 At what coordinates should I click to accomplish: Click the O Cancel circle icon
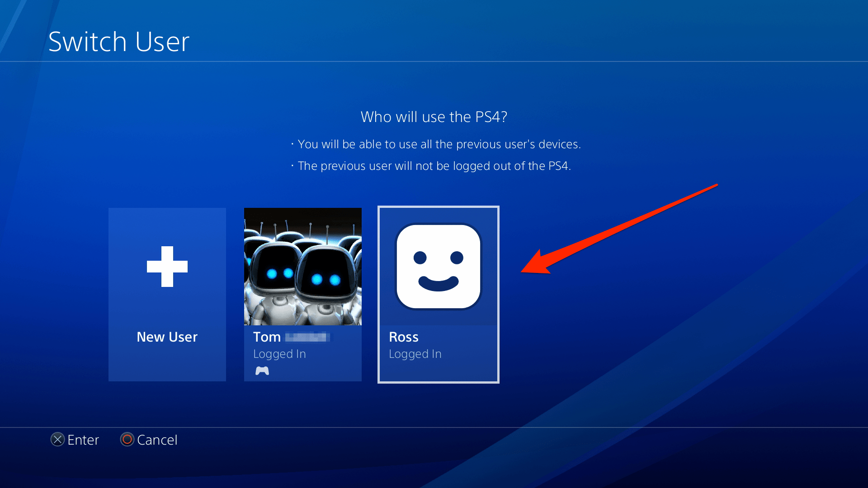click(127, 440)
